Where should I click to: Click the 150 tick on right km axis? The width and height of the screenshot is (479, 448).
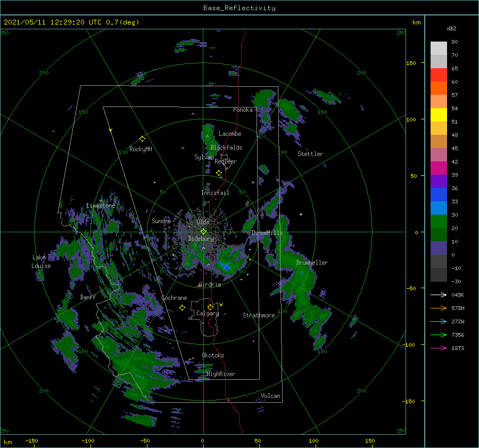pyautogui.click(x=411, y=63)
